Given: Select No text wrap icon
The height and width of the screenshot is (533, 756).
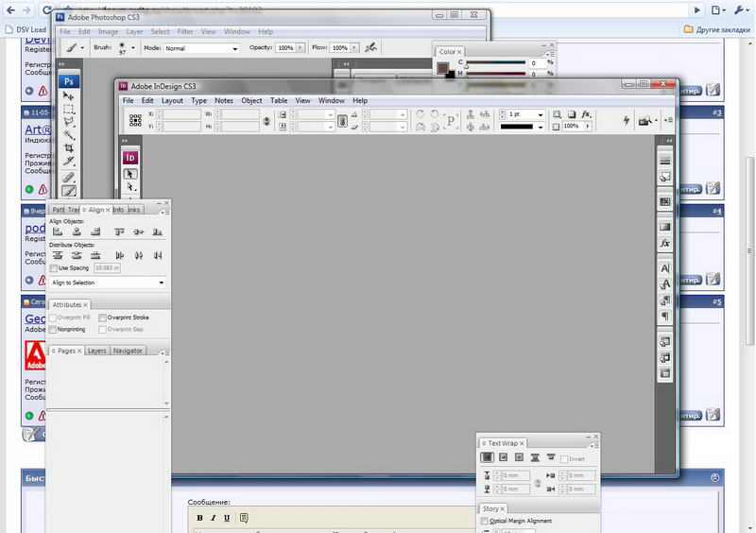Looking at the screenshot, I should tap(487, 457).
